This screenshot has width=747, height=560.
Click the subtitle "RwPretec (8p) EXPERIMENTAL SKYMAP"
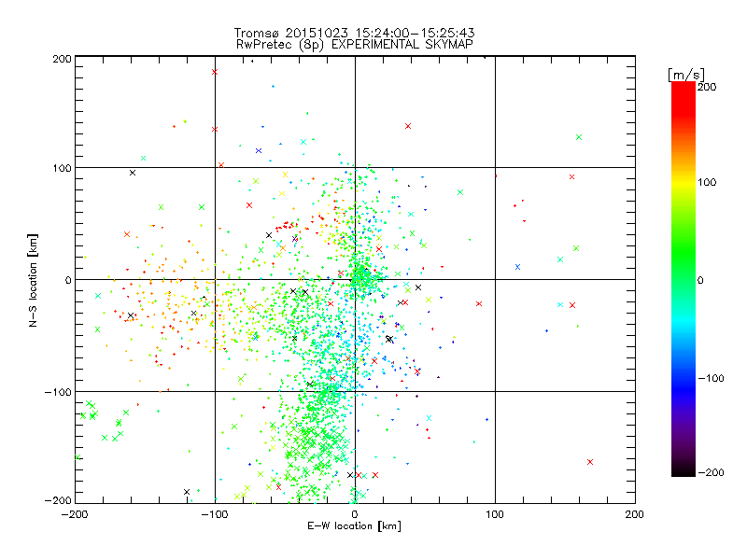[x=355, y=45]
